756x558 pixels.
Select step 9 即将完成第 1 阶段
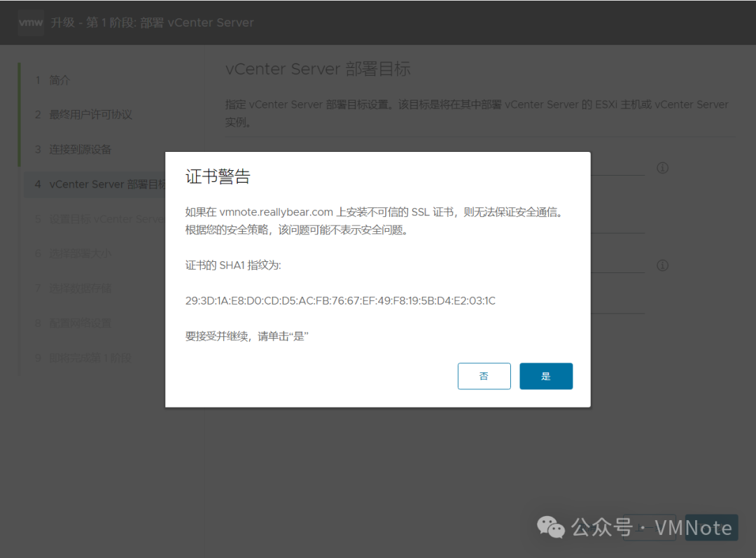point(83,358)
